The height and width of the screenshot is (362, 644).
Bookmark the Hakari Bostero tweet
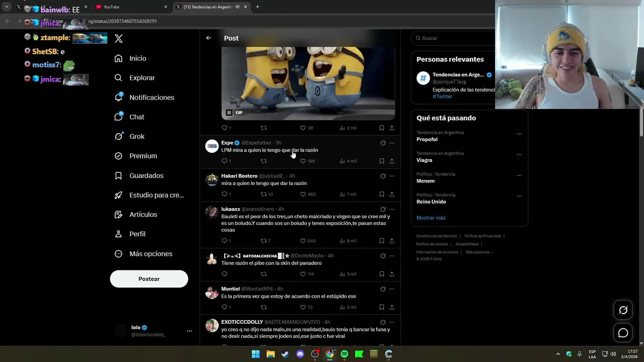[382, 194]
